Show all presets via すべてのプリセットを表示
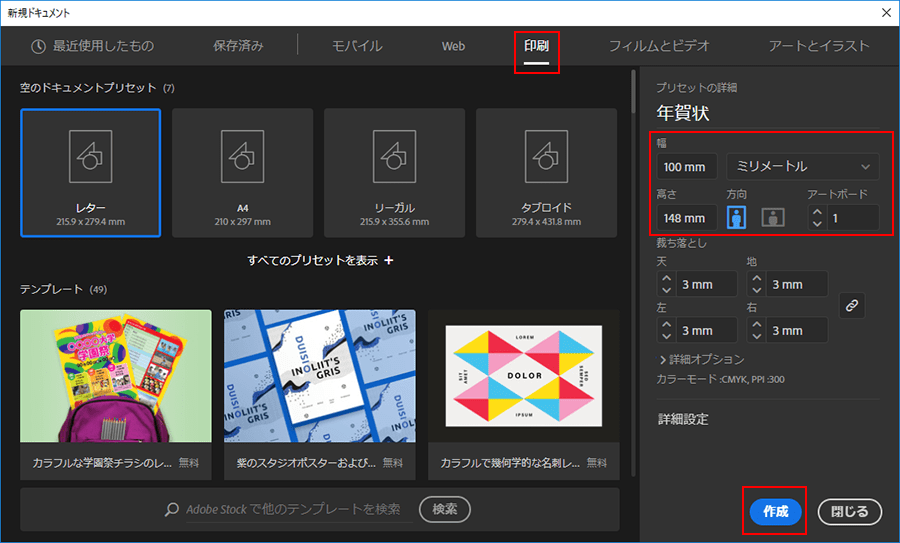The width and height of the screenshot is (900, 543). [x=320, y=261]
